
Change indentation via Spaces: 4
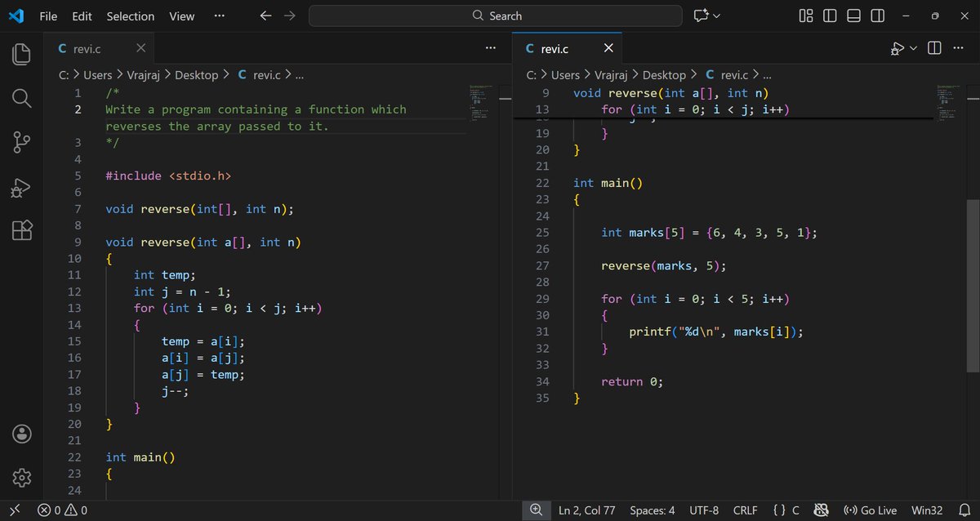tap(653, 510)
